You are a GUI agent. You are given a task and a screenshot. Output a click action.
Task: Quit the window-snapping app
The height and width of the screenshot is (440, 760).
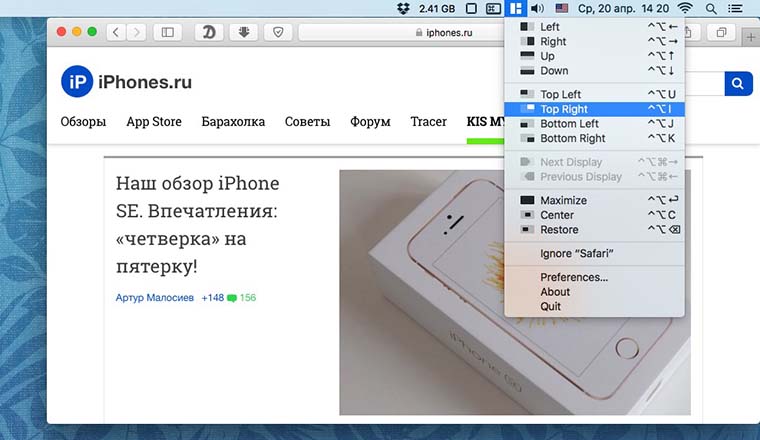[x=594, y=306]
